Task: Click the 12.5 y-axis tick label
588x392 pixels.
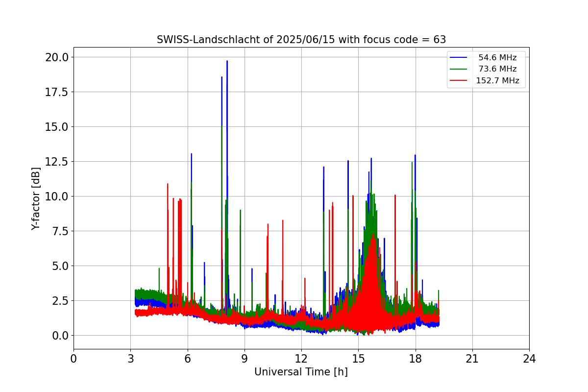Action: click(x=56, y=162)
